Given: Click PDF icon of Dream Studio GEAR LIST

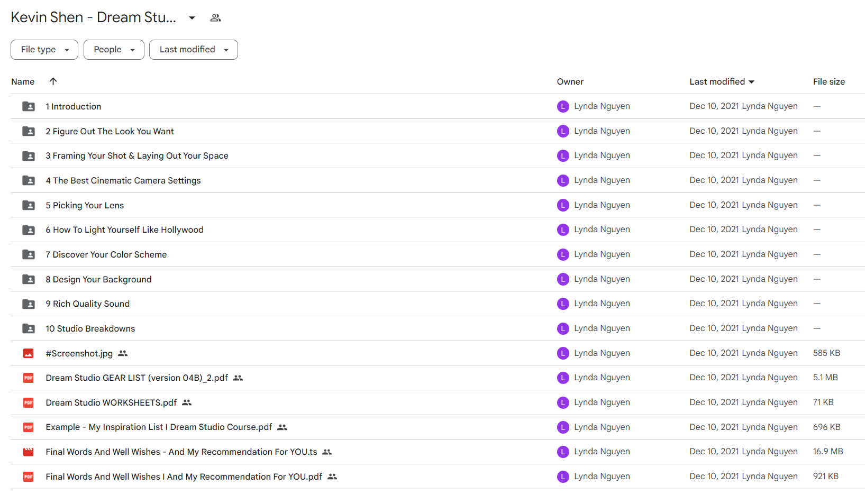Looking at the screenshot, I should pos(29,378).
